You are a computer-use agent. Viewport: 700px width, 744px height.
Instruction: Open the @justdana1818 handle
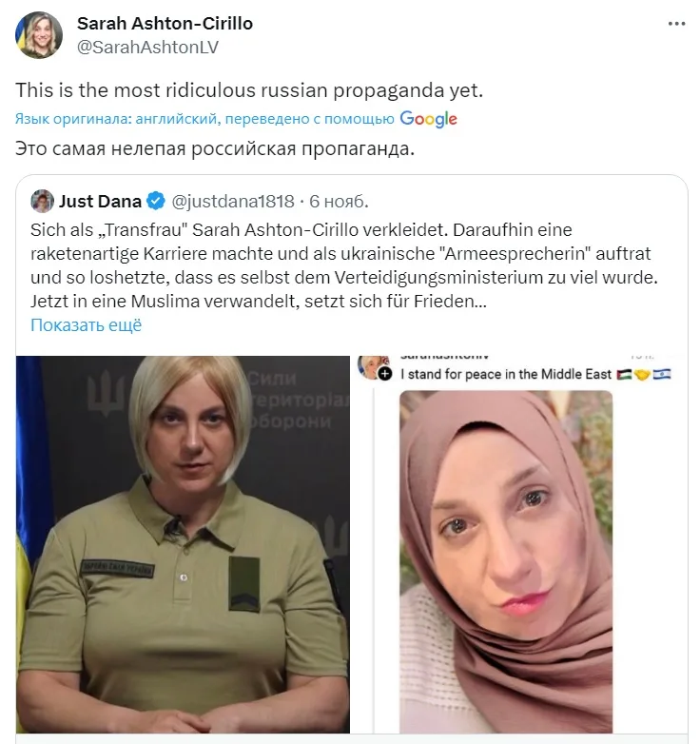[233, 201]
